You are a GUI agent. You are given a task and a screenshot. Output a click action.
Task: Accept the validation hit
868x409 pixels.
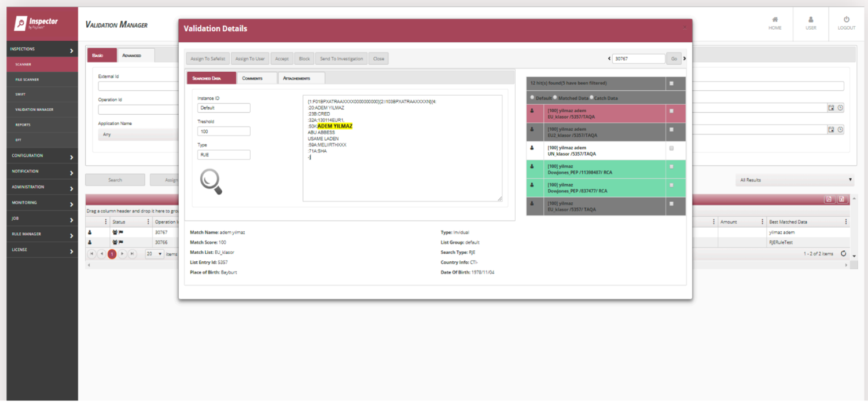click(282, 59)
